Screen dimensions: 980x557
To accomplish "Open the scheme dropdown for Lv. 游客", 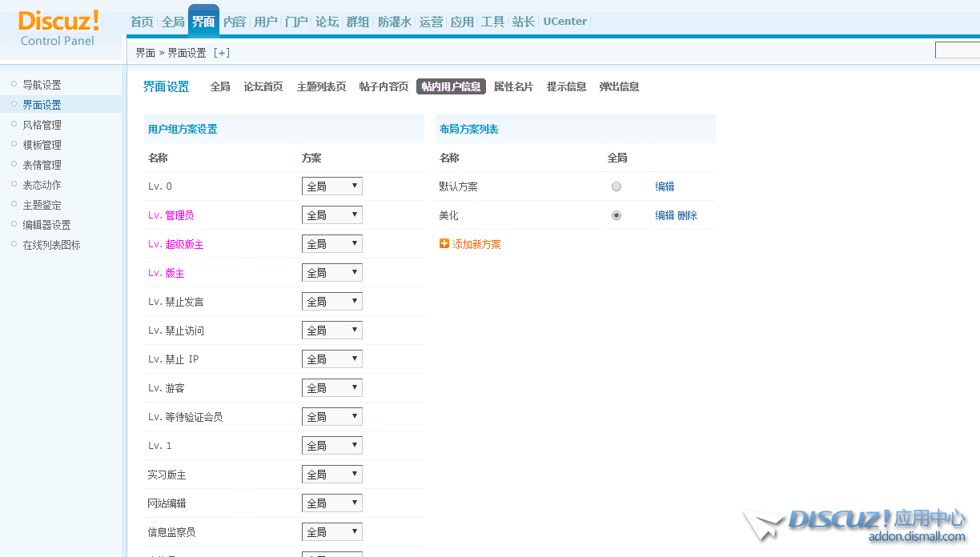I will click(x=331, y=388).
